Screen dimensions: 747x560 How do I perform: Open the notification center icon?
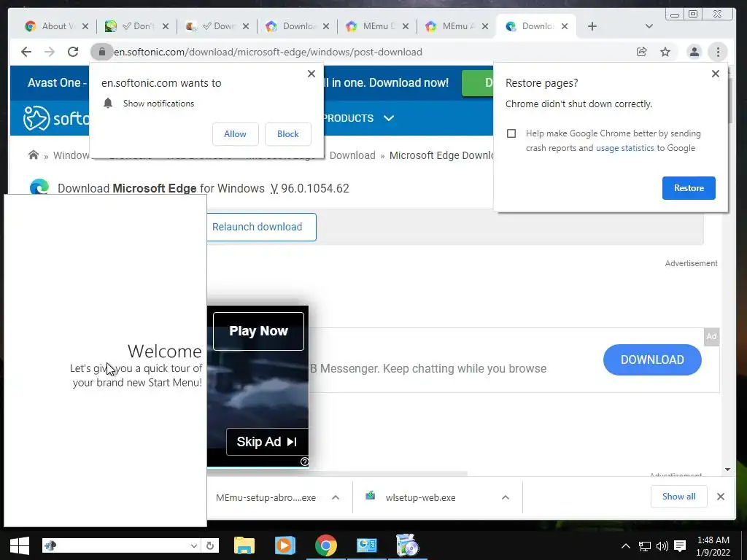point(681,546)
